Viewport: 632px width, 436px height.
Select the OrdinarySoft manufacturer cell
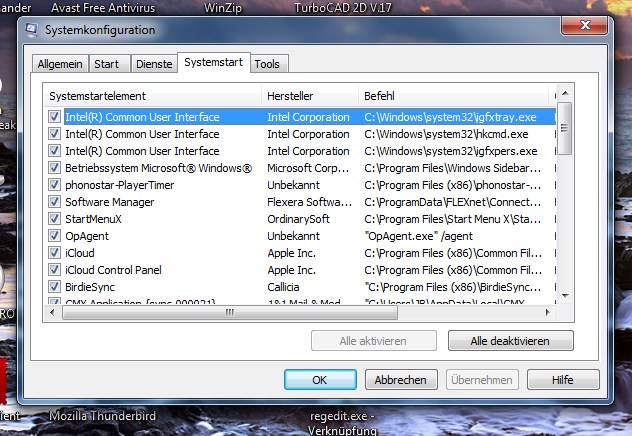(298, 219)
